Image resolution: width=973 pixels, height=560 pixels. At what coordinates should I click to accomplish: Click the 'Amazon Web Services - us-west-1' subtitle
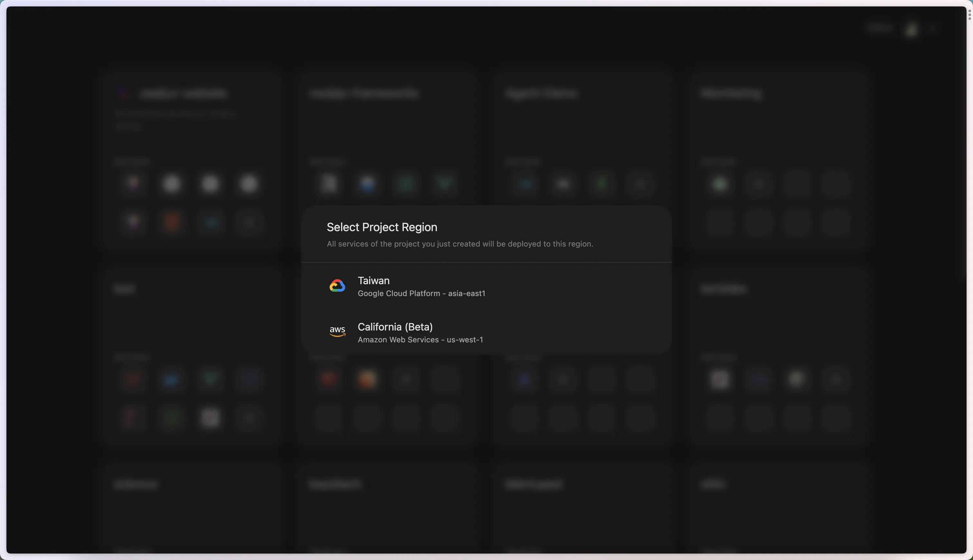(x=420, y=339)
